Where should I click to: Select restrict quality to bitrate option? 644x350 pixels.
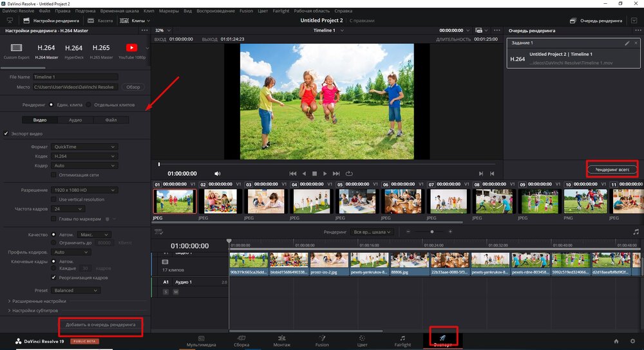53,243
